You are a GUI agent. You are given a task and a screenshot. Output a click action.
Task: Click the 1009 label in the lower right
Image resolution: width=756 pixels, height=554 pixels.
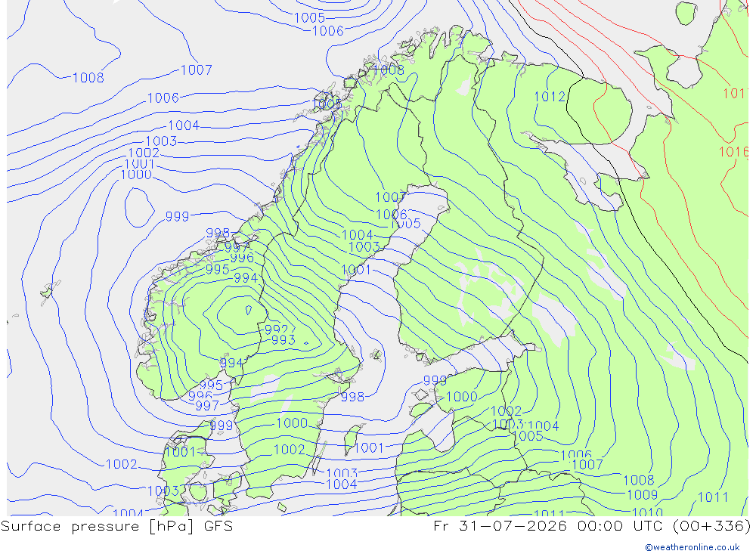[642, 495]
